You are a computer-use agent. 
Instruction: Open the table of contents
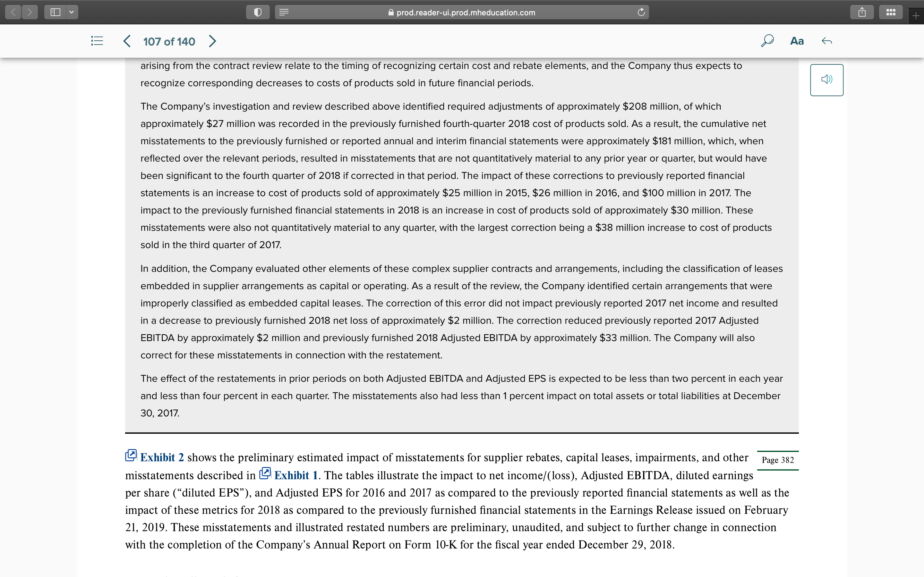coord(97,41)
